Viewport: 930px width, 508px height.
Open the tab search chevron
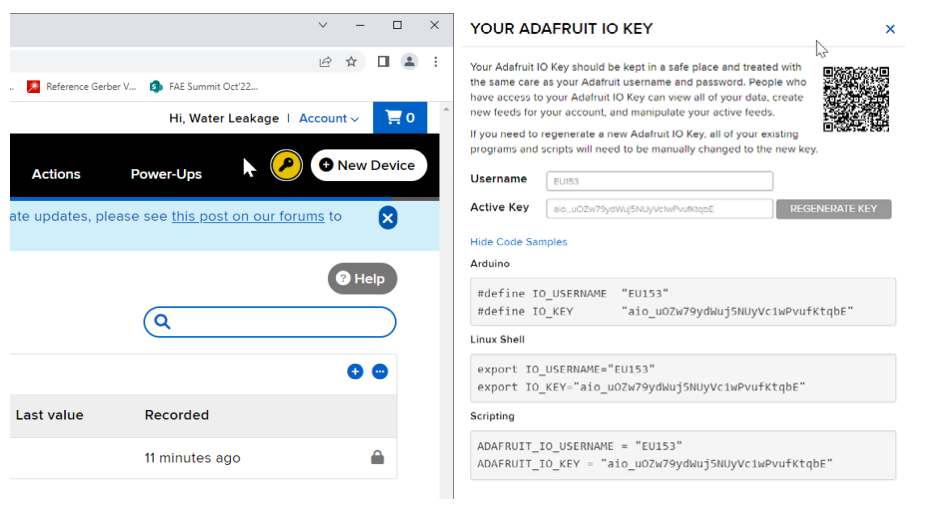point(323,25)
